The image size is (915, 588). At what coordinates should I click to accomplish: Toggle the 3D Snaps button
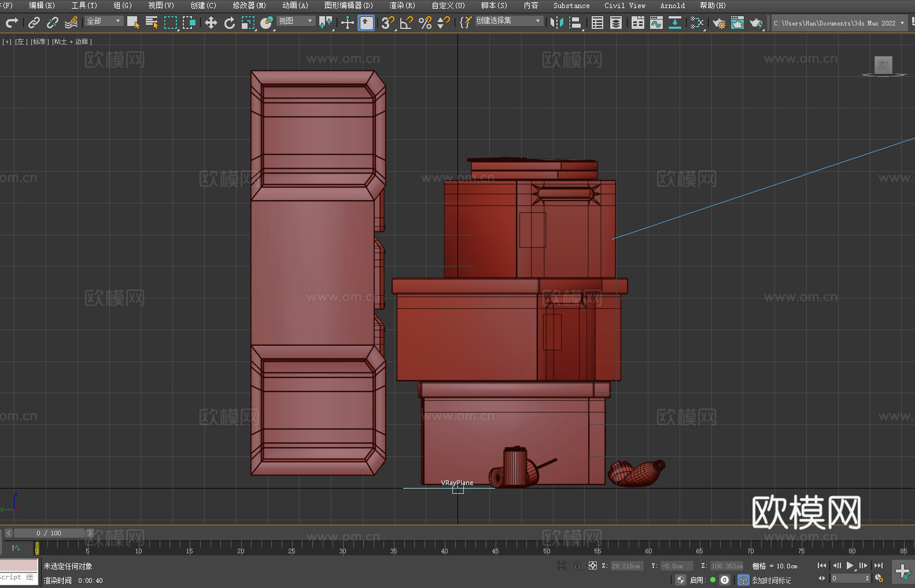pos(388,23)
